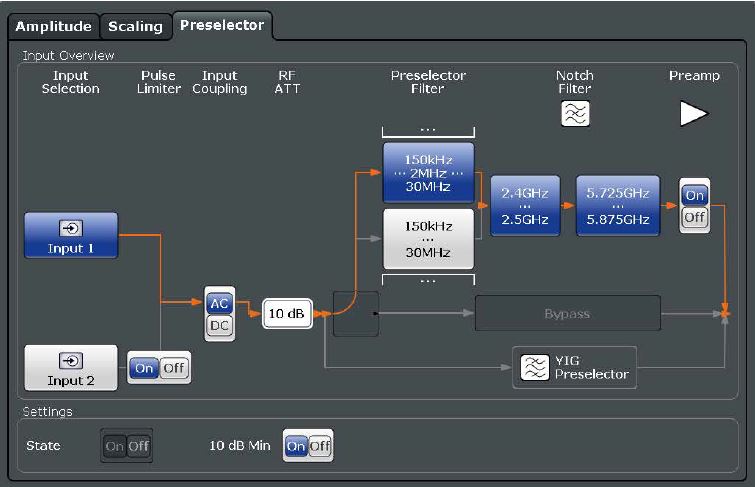This screenshot has height=487, width=755.
Task: Switch Input Coupling with the AC/DC toggle
Action: 219,314
